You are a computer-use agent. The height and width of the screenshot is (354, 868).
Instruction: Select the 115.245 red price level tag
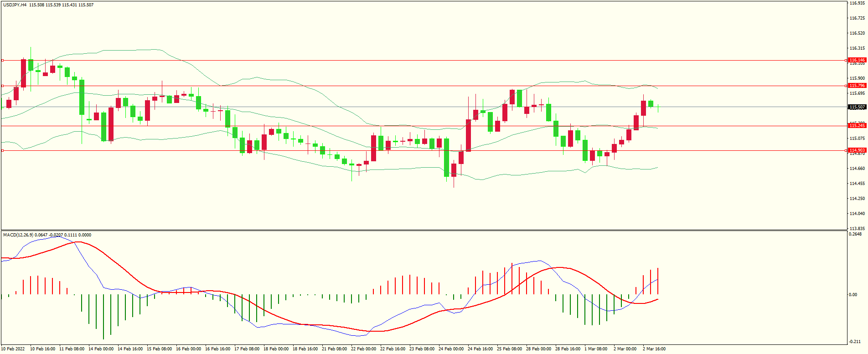pos(857,126)
